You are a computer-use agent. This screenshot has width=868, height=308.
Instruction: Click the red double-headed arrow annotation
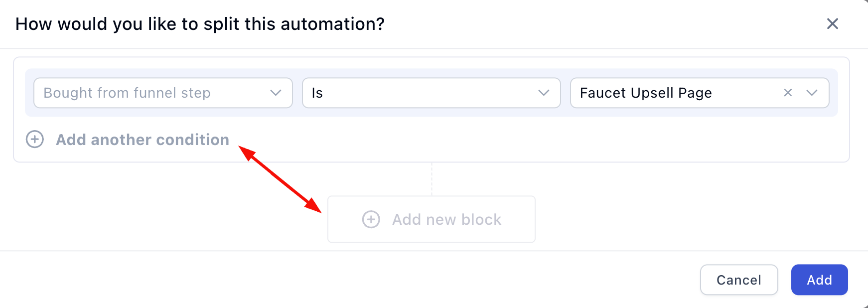(280, 179)
